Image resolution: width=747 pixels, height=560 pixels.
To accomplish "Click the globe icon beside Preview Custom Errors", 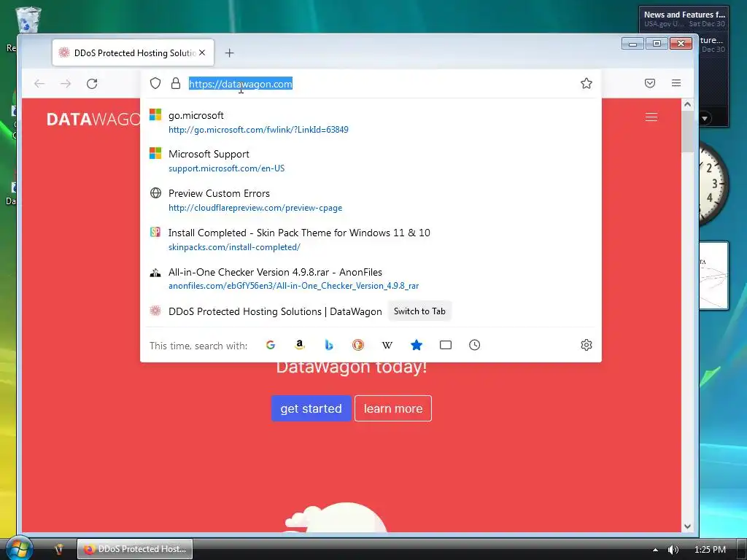I will 155,192.
